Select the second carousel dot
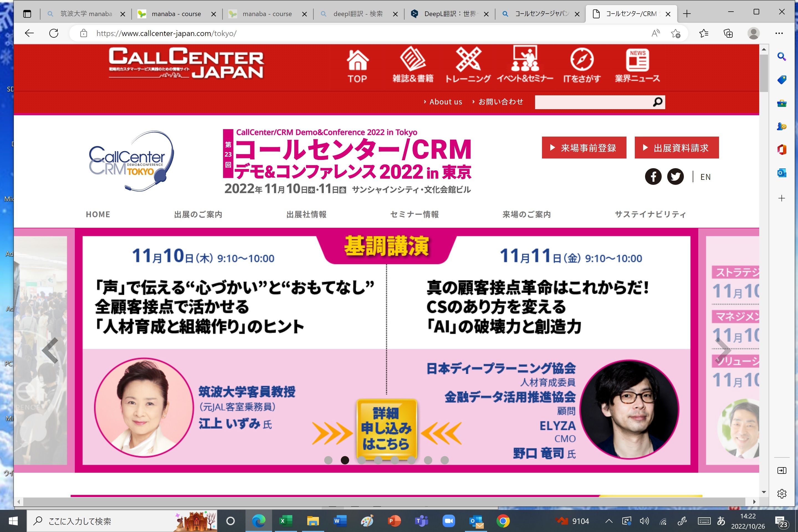This screenshot has width=798, height=532. 345,460
